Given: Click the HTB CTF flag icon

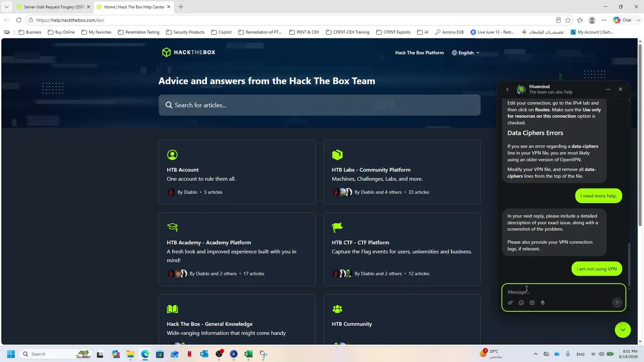Looking at the screenshot, I should point(337,227).
